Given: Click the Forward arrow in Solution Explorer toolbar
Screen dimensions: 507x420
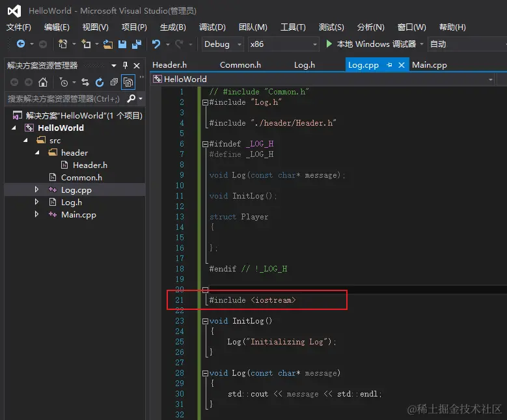Looking at the screenshot, I should 29,82.
